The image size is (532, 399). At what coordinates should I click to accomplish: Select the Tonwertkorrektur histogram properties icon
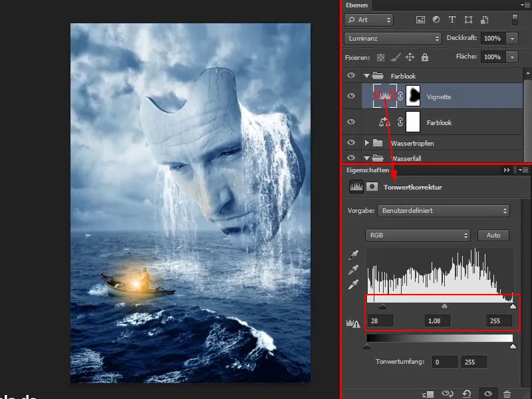tap(356, 187)
